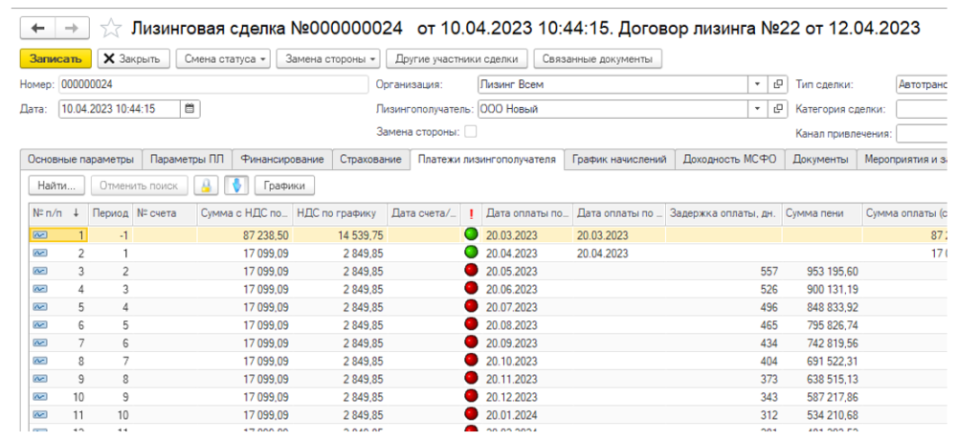Click the row icon in payment line 3
This screenshot has height=441, width=980.
point(40,272)
